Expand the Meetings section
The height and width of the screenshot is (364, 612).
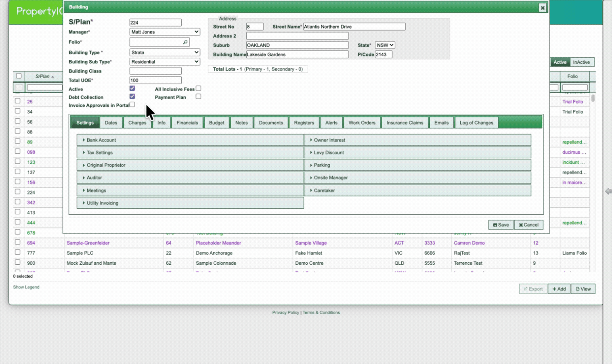(x=190, y=190)
